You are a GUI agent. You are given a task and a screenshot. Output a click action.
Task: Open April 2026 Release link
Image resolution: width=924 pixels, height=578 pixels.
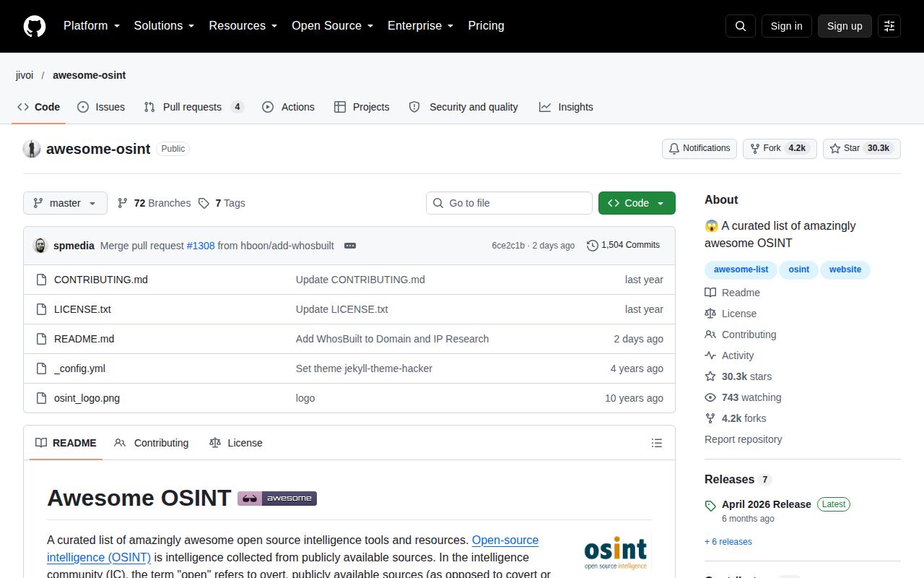click(767, 504)
